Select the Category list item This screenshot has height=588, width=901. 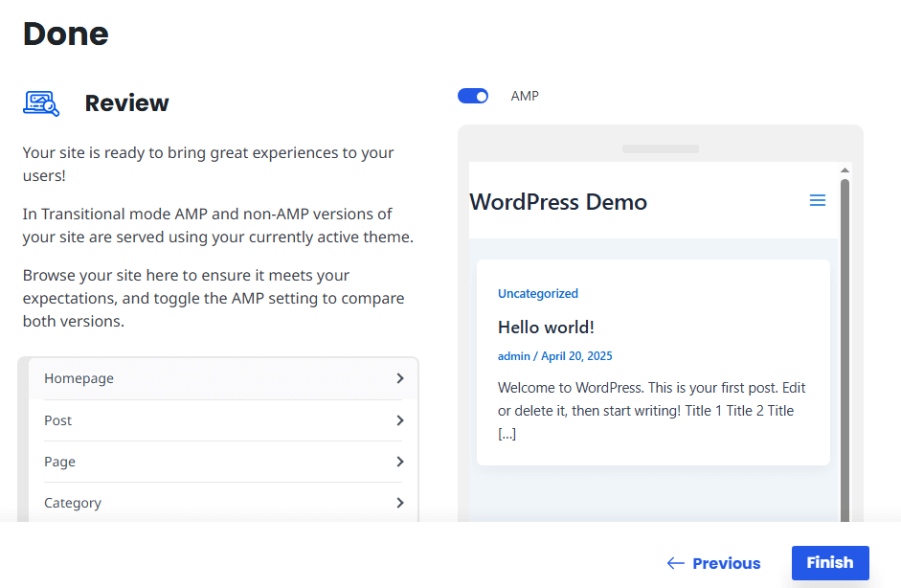point(223,503)
